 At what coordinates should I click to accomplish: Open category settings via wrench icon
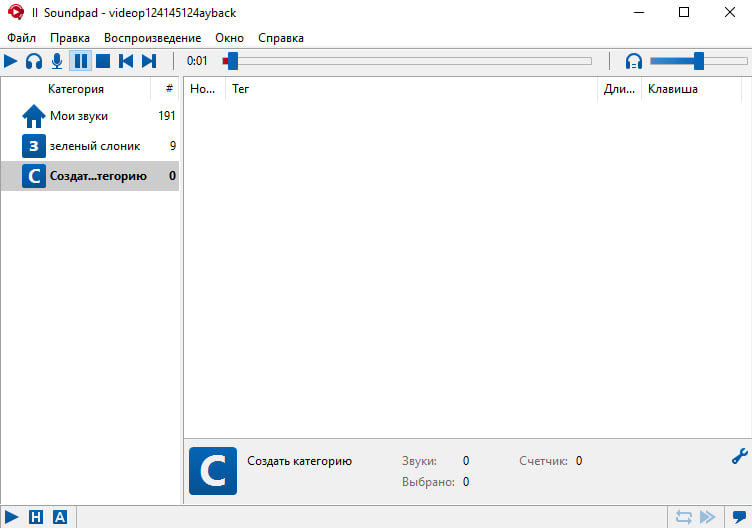coord(740,456)
